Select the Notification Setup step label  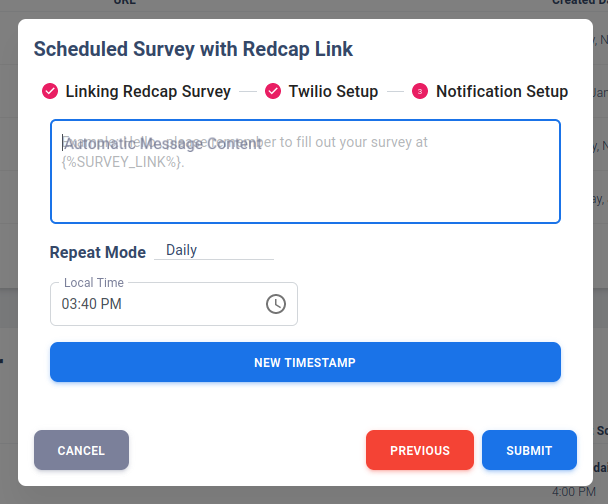(502, 92)
